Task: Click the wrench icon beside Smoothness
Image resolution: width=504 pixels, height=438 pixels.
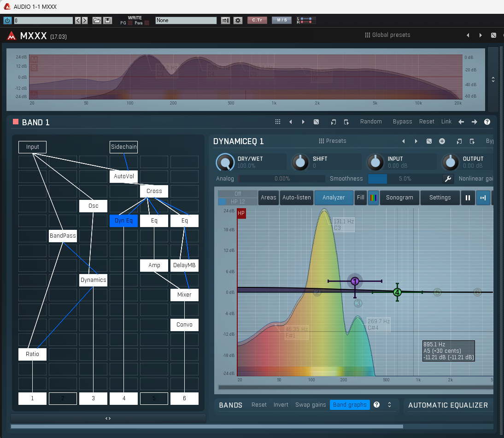Action: (x=448, y=179)
